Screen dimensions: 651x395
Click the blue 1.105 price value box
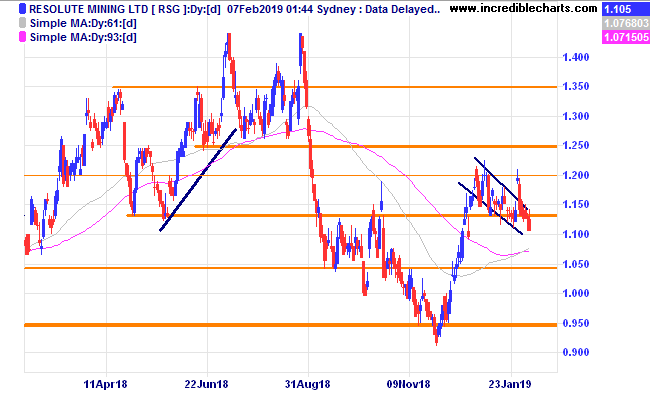[626, 9]
